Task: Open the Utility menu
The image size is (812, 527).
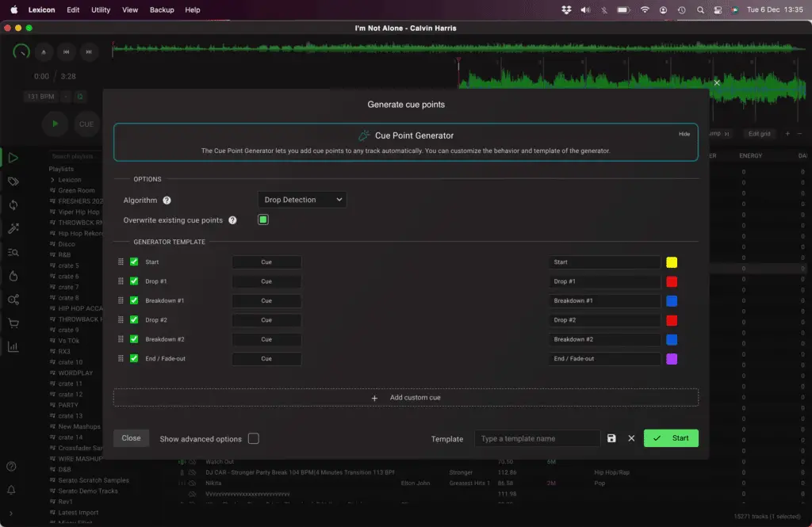Action: point(101,10)
